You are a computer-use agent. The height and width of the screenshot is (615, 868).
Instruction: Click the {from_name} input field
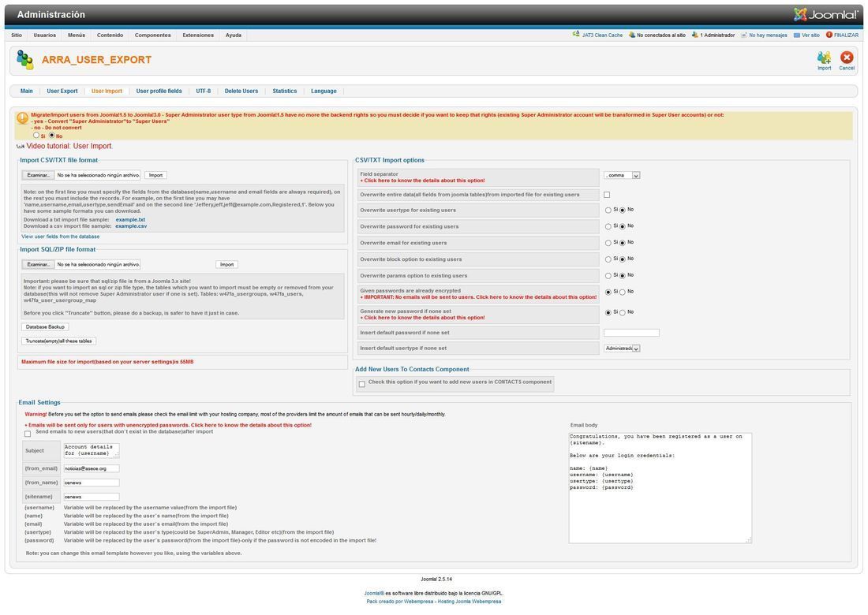point(92,483)
